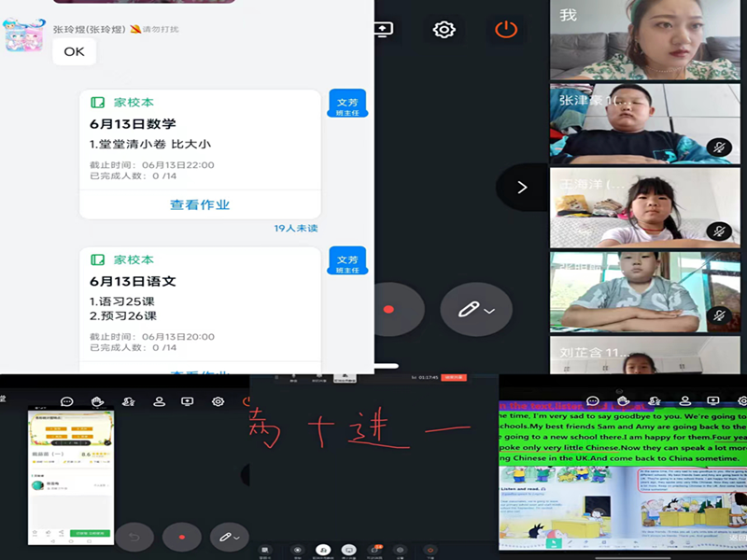Select the 6月13日语文 homework title

tap(133, 282)
